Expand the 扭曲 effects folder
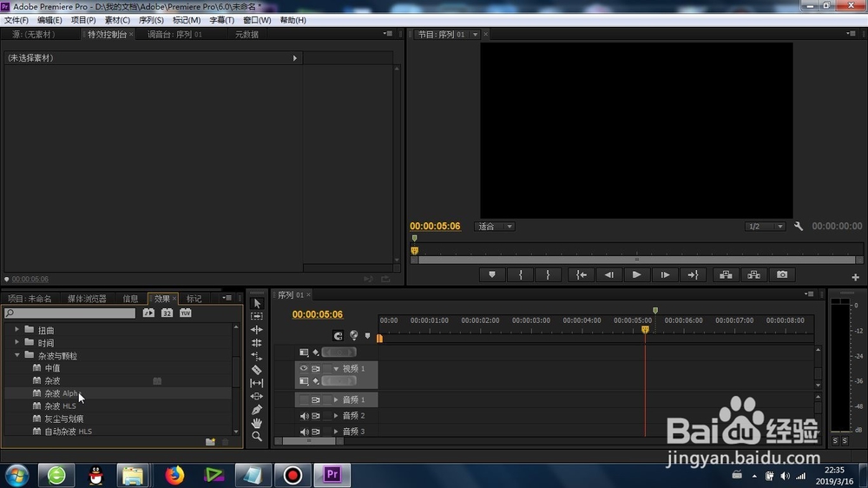 pyautogui.click(x=16, y=330)
